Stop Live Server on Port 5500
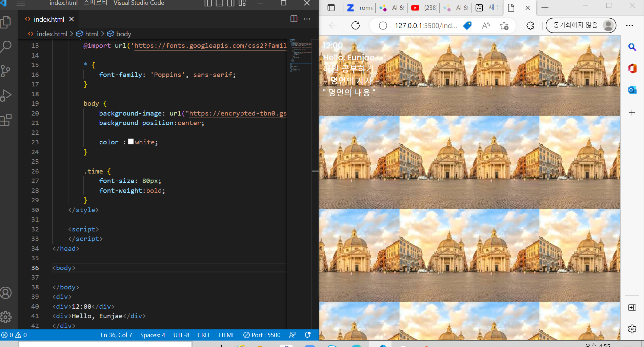The height and width of the screenshot is (347, 644). [x=262, y=335]
